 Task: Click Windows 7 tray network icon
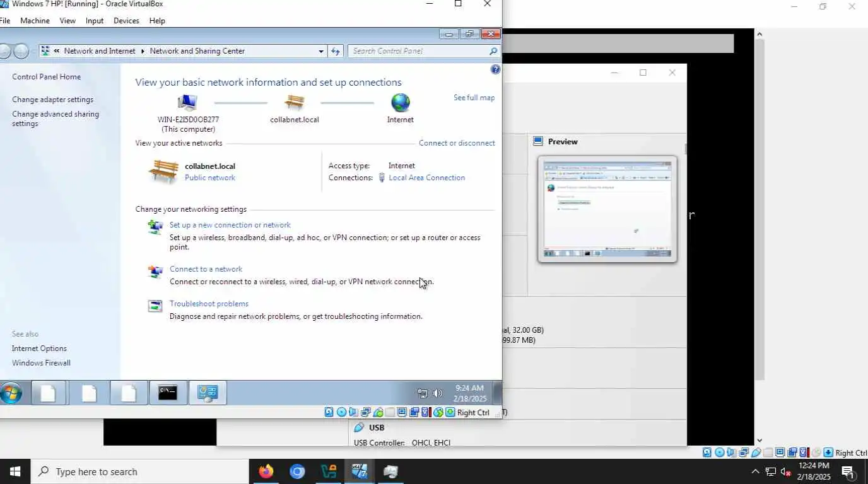click(x=423, y=393)
